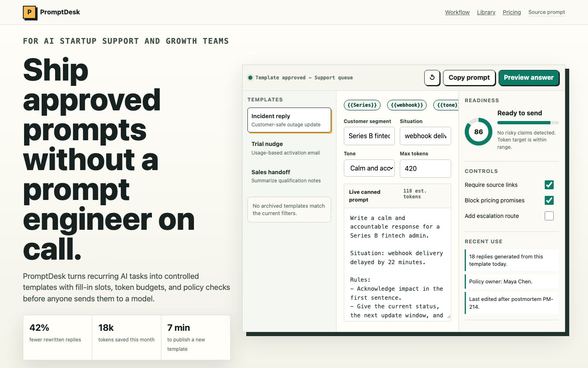The image size is (588, 368).
Task: Click the green template approved status dot
Action: tap(250, 78)
